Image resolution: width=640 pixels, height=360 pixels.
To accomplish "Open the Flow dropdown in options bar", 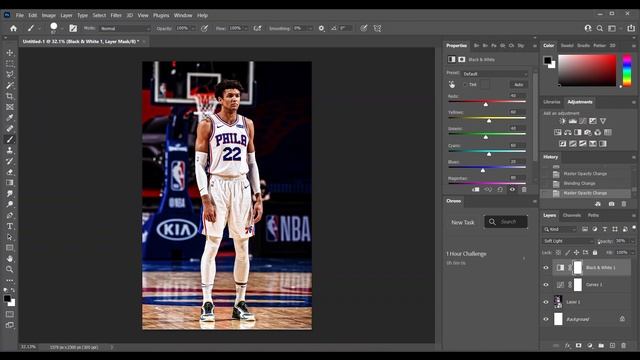I will coord(246,29).
